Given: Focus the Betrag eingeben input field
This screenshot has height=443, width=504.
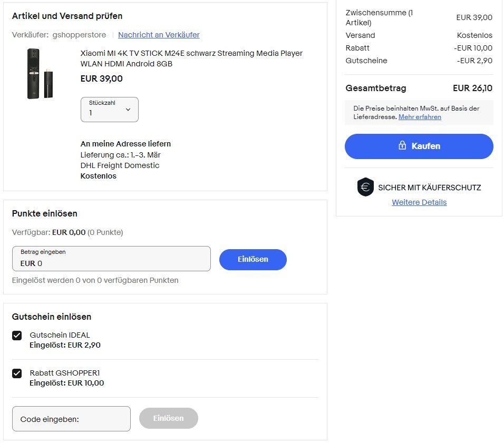Looking at the screenshot, I should [112, 259].
